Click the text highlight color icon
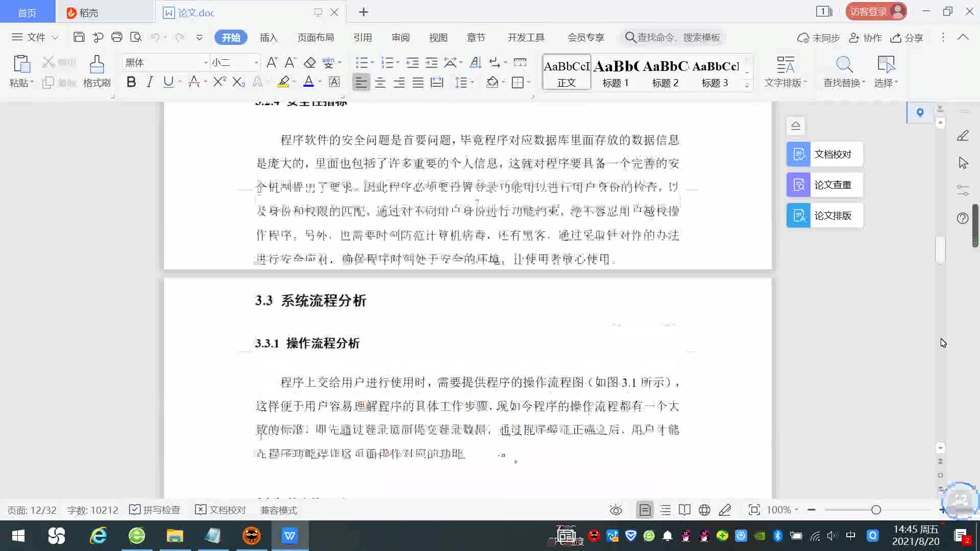980x551 pixels. [284, 82]
